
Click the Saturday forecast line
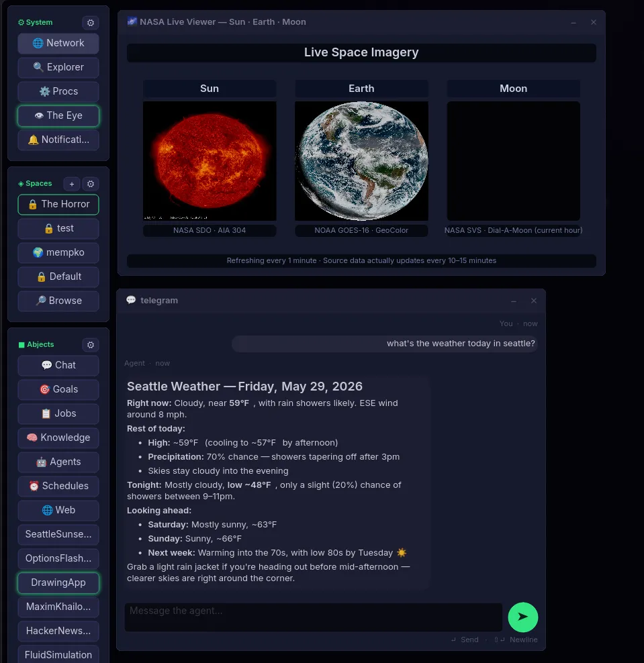(x=212, y=525)
